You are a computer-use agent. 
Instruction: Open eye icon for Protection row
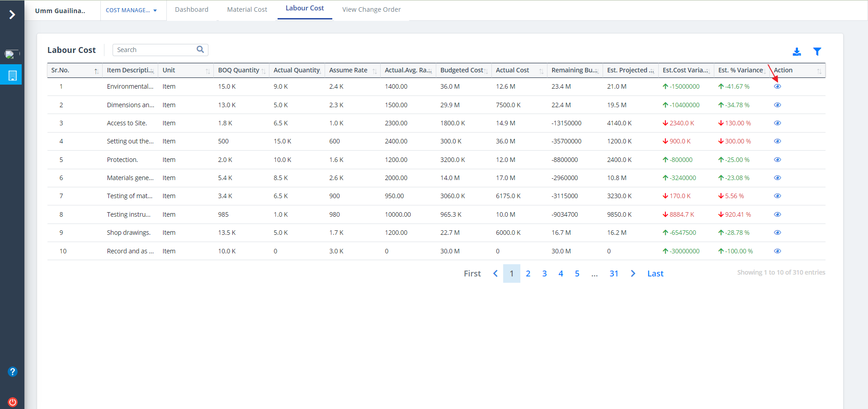[x=777, y=160]
